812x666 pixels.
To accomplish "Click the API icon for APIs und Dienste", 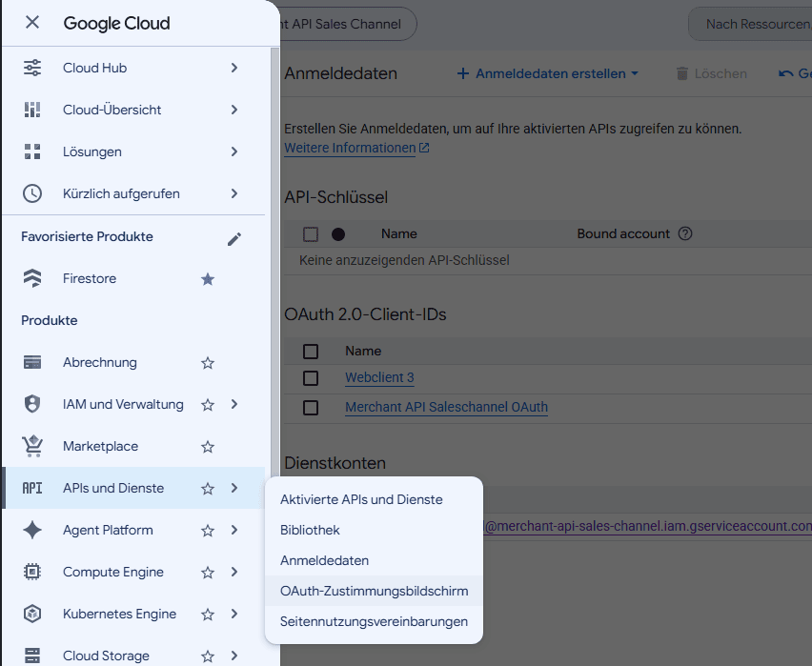I will [32, 489].
